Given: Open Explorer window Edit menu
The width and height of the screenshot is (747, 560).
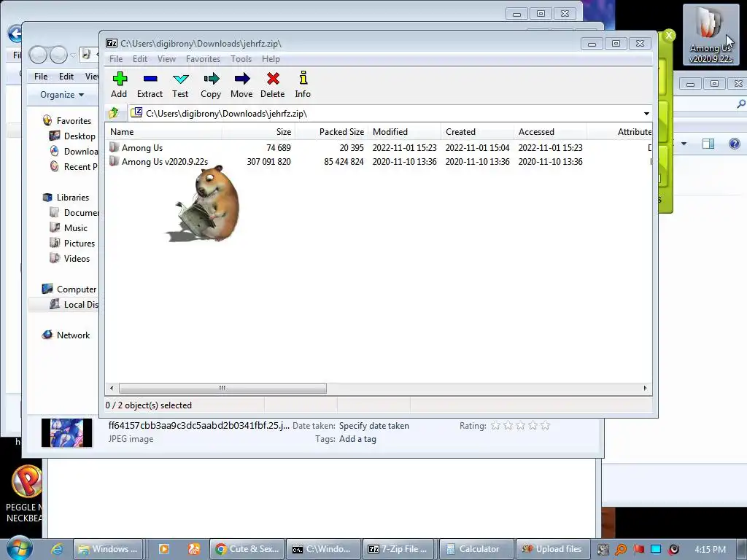Looking at the screenshot, I should tap(66, 76).
